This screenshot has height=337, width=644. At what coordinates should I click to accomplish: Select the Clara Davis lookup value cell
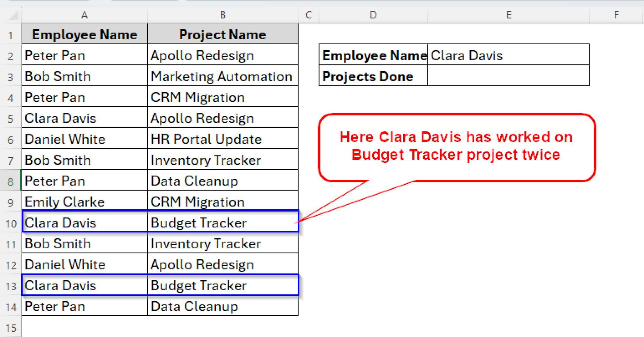508,55
